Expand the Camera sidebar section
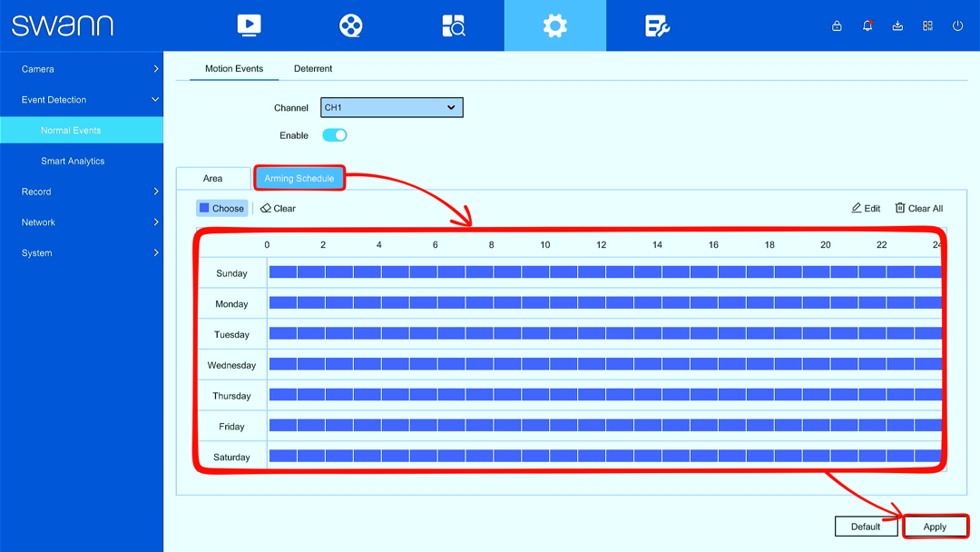Screen dimensions: 980x552 click(x=82, y=69)
